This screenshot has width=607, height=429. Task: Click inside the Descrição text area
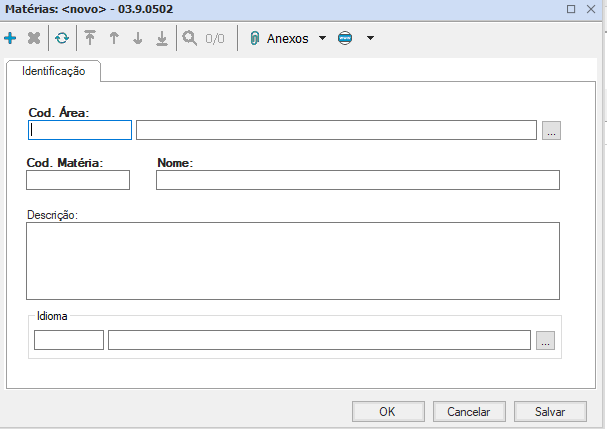(x=292, y=260)
